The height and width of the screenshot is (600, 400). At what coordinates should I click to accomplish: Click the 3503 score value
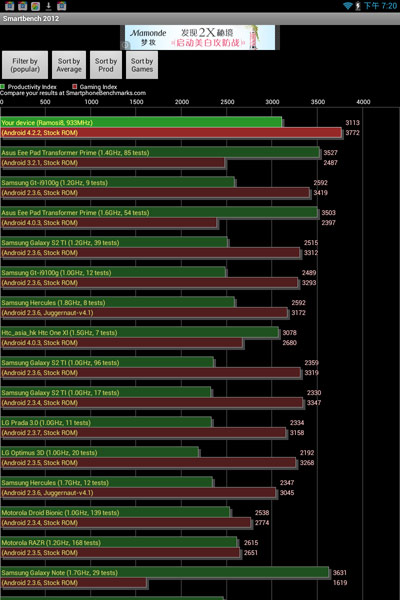328,212
